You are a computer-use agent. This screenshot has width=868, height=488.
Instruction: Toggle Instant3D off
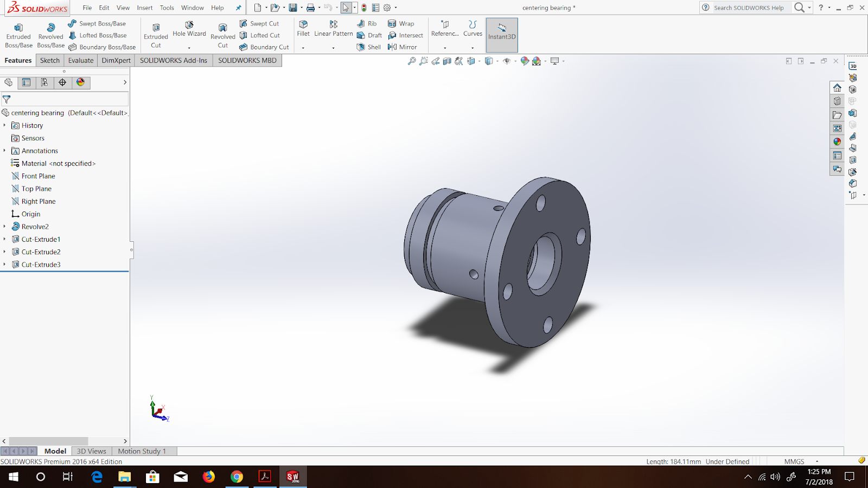click(501, 35)
